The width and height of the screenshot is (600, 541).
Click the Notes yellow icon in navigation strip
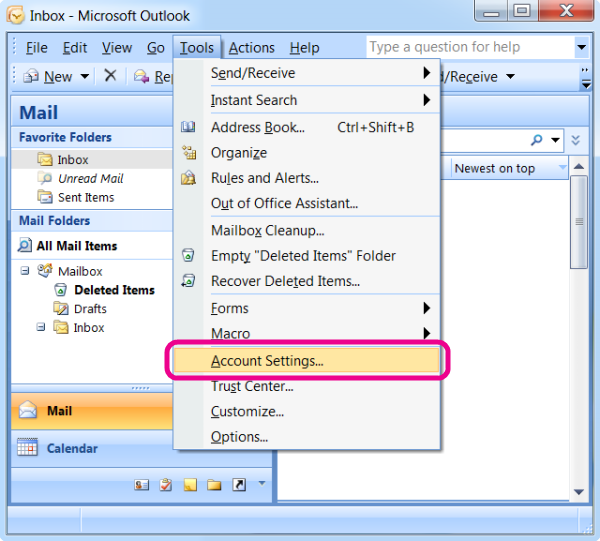pos(190,485)
